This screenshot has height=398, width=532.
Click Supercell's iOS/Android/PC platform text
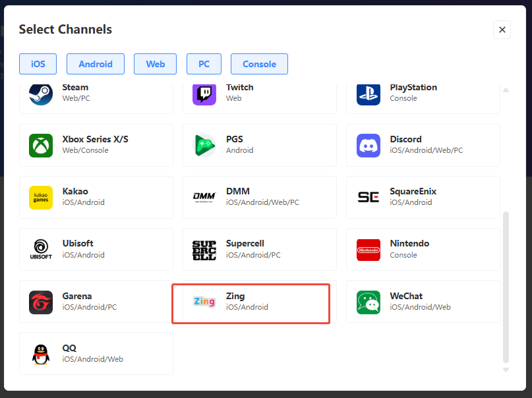(253, 255)
